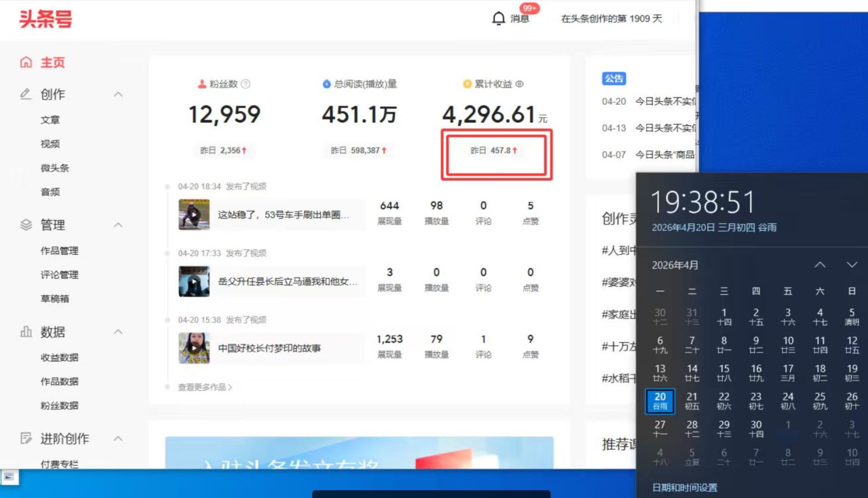Open 收益数据 in the sidebar
Viewport: 868px width, 498px height.
click(59, 357)
